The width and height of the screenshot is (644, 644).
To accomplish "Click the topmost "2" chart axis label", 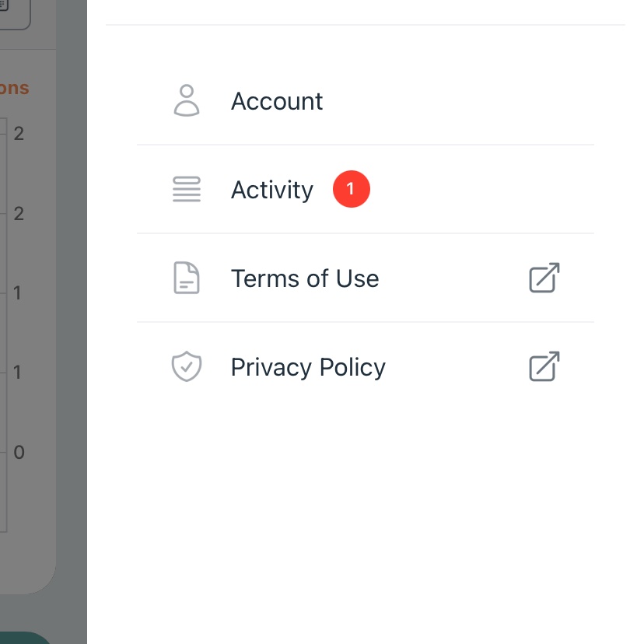I will click(19, 134).
